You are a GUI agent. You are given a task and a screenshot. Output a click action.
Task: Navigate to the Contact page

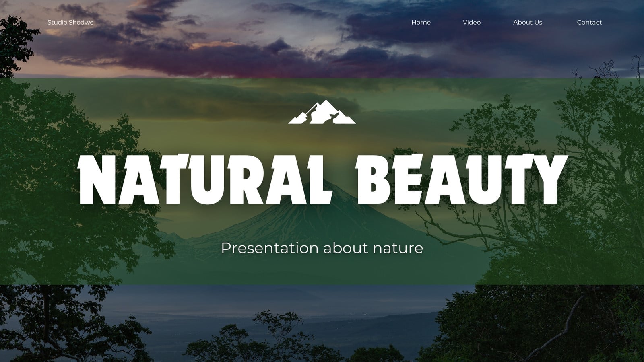pos(589,22)
